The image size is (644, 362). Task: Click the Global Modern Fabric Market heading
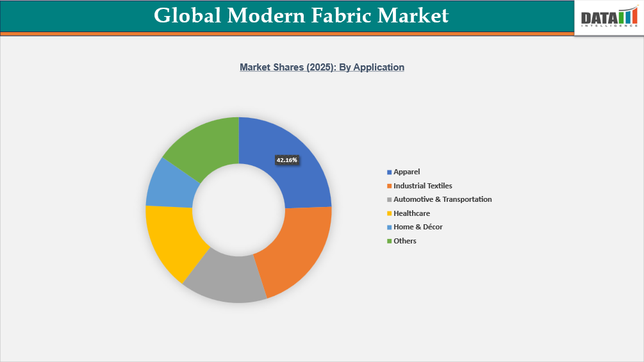(301, 15)
